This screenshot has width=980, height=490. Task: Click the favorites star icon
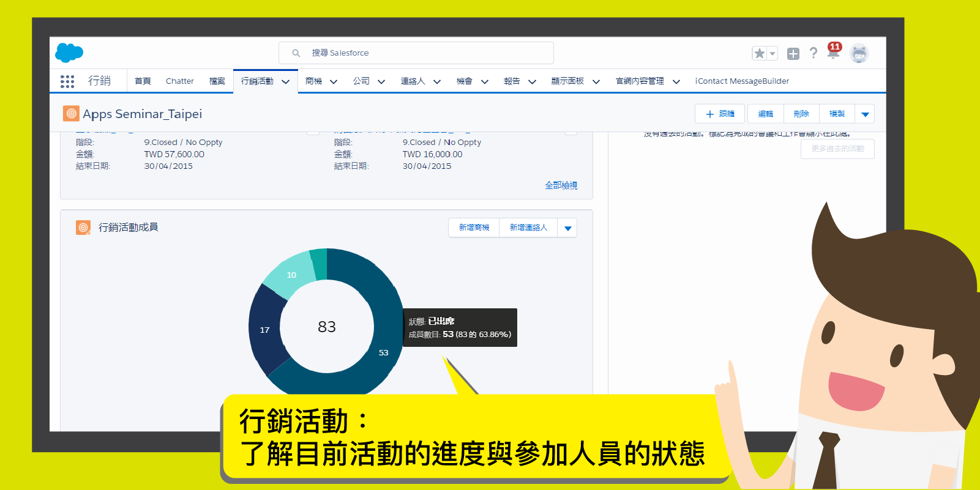pyautogui.click(x=760, y=54)
